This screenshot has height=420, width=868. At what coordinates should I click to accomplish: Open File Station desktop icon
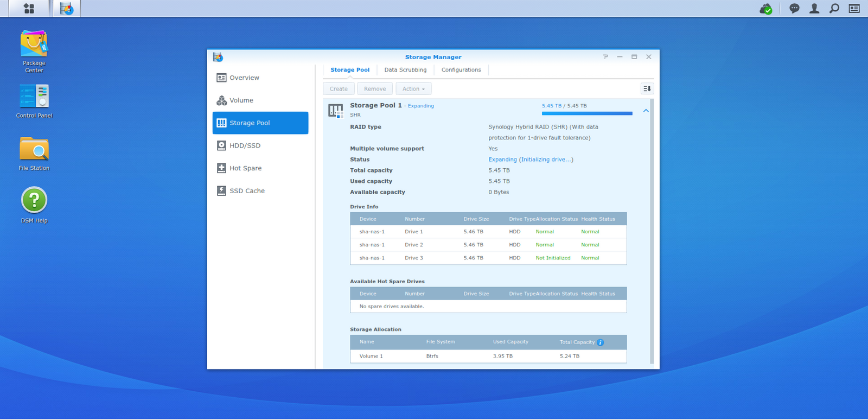[34, 154]
